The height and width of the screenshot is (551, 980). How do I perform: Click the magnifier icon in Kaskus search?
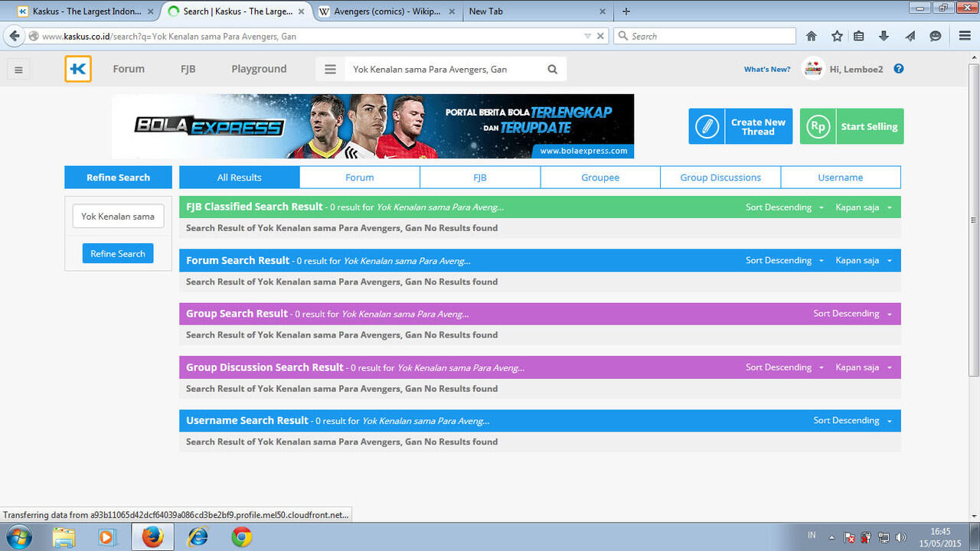pos(552,69)
